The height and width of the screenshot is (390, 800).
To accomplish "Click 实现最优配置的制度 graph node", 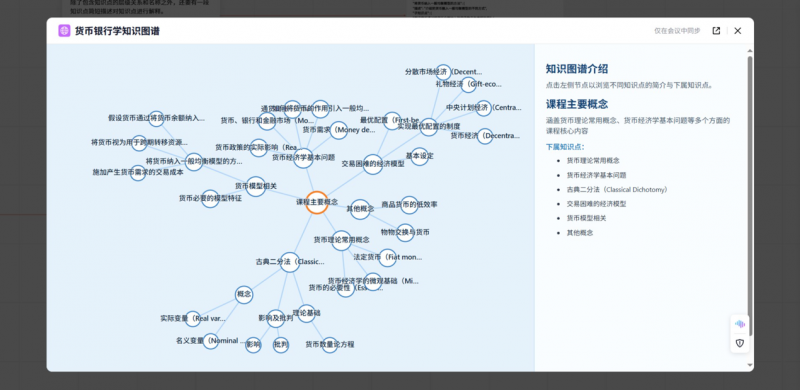I will 429,126.
